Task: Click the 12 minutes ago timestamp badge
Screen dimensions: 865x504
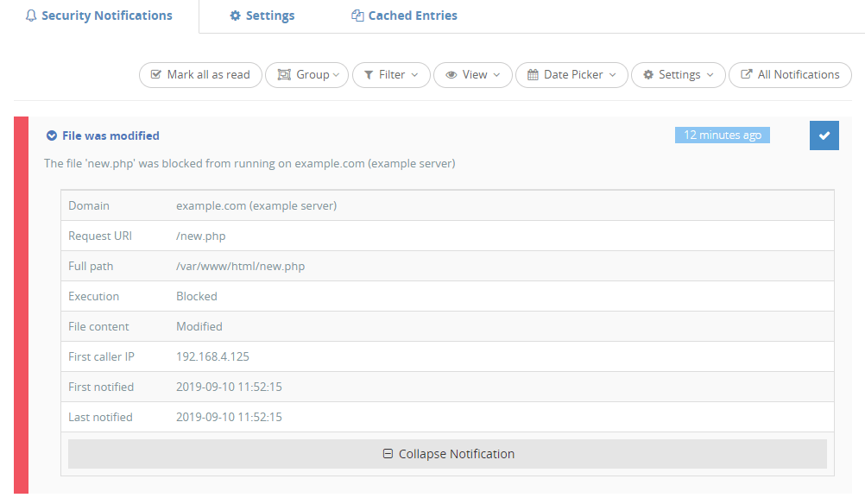Action: (722, 135)
